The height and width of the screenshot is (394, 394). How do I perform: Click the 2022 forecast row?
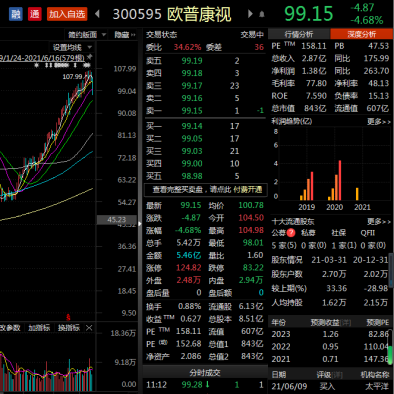(x=330, y=347)
